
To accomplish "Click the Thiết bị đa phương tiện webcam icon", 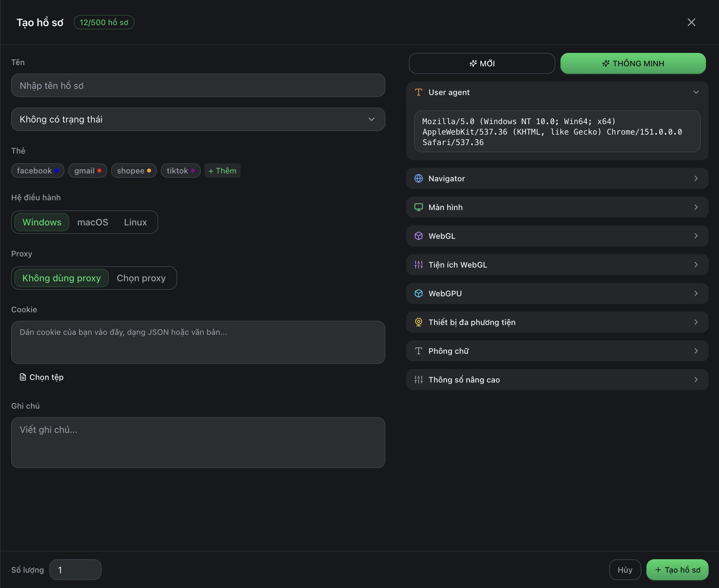I will coord(418,322).
